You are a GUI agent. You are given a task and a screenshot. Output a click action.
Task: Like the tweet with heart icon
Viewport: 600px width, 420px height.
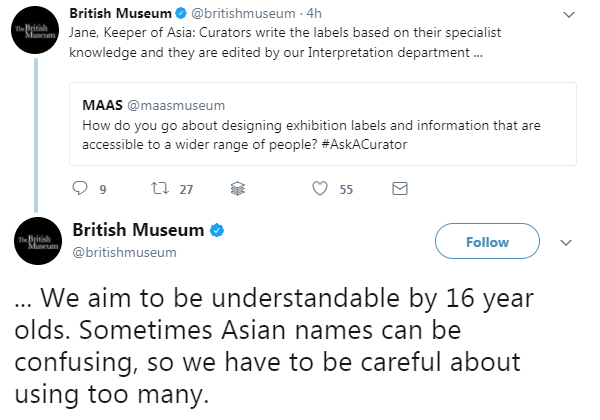[320, 189]
